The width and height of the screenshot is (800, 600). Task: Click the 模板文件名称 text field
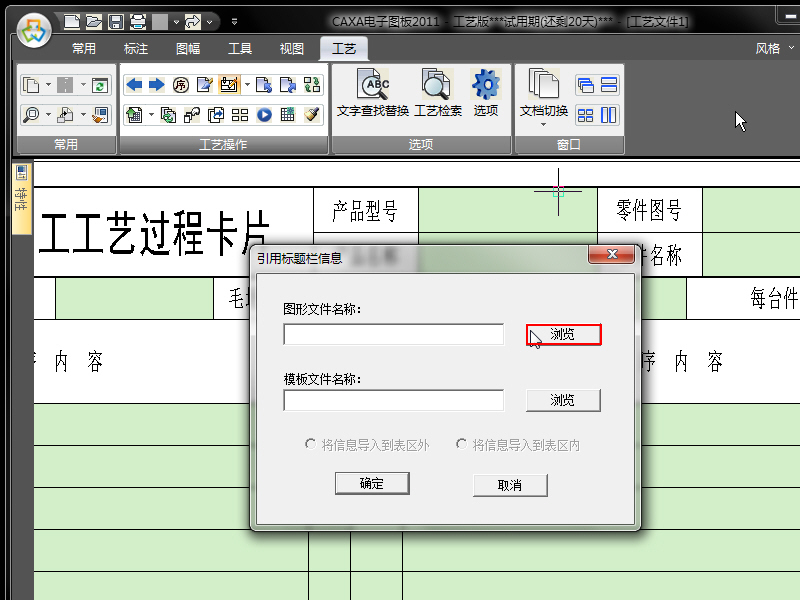point(393,400)
